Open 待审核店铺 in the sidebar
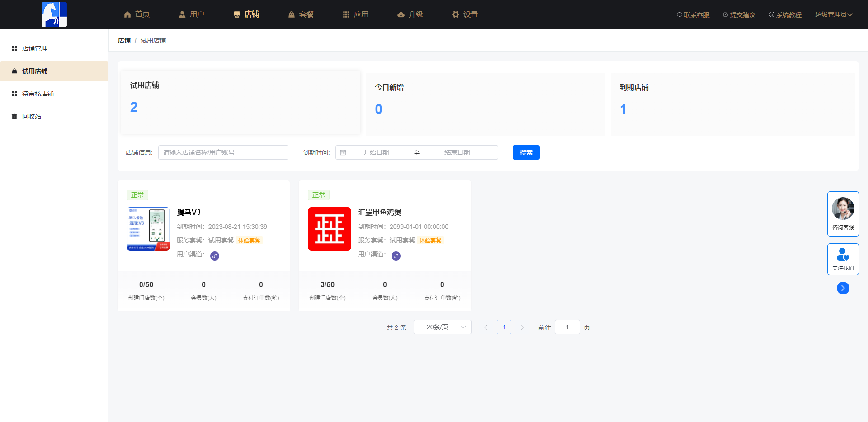Viewport: 868px width, 422px height. (54, 94)
